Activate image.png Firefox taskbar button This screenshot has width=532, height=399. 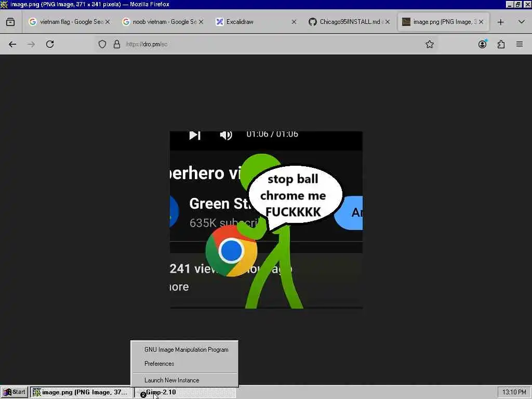pos(82,392)
